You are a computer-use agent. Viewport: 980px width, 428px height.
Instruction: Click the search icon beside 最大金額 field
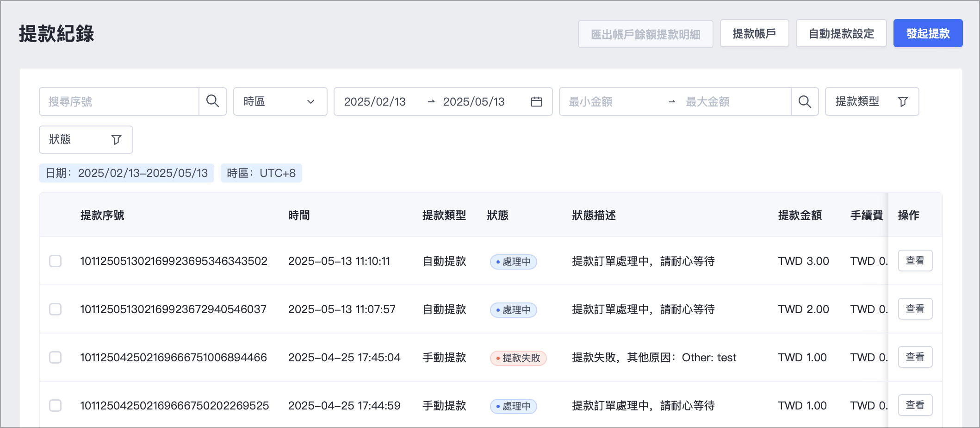pos(805,101)
